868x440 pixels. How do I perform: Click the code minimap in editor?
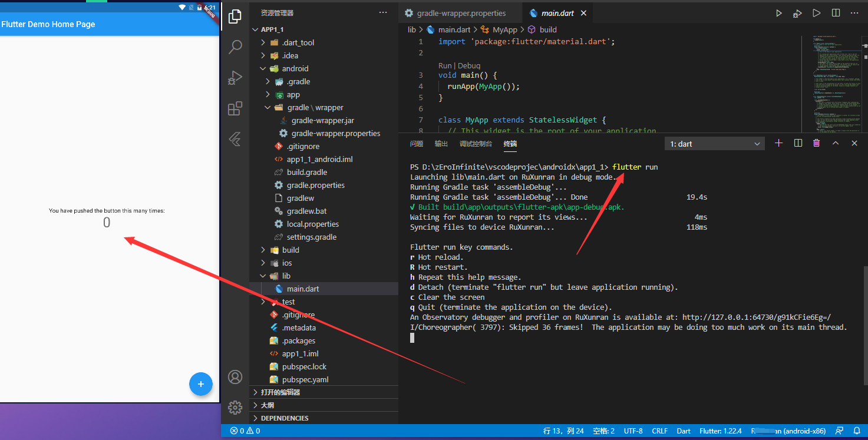(x=832, y=84)
